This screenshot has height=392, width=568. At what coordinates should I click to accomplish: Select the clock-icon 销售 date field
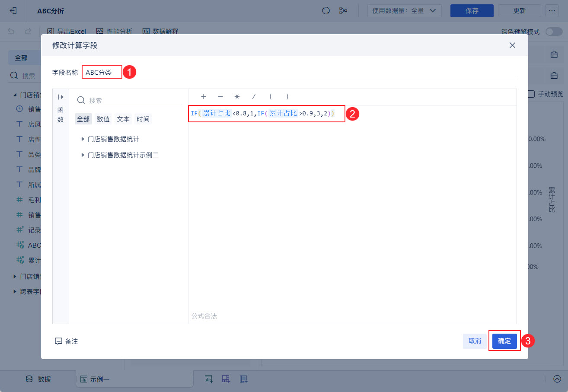[28, 109]
